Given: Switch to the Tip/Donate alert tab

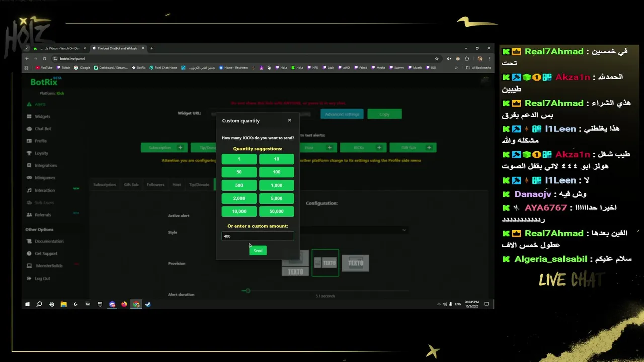Looking at the screenshot, I should point(199,185).
